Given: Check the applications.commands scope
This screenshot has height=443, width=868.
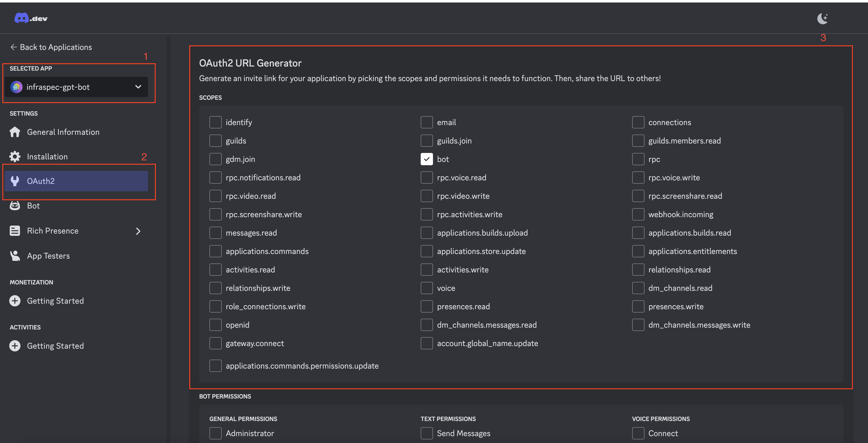Looking at the screenshot, I should [215, 251].
